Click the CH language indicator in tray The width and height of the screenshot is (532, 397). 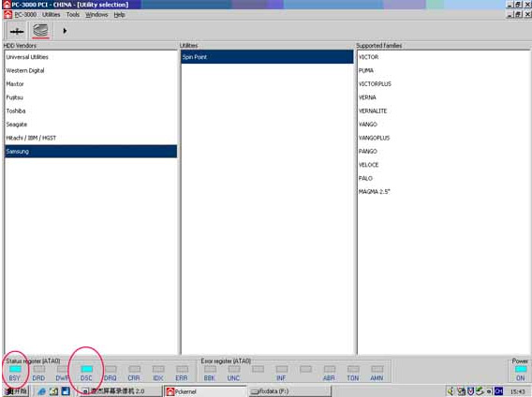coord(498,391)
